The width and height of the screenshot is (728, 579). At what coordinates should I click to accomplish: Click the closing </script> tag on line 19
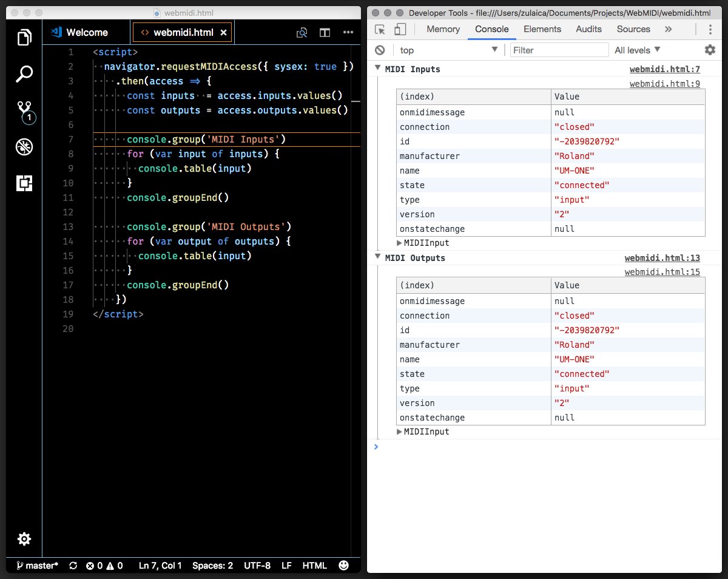click(x=118, y=314)
